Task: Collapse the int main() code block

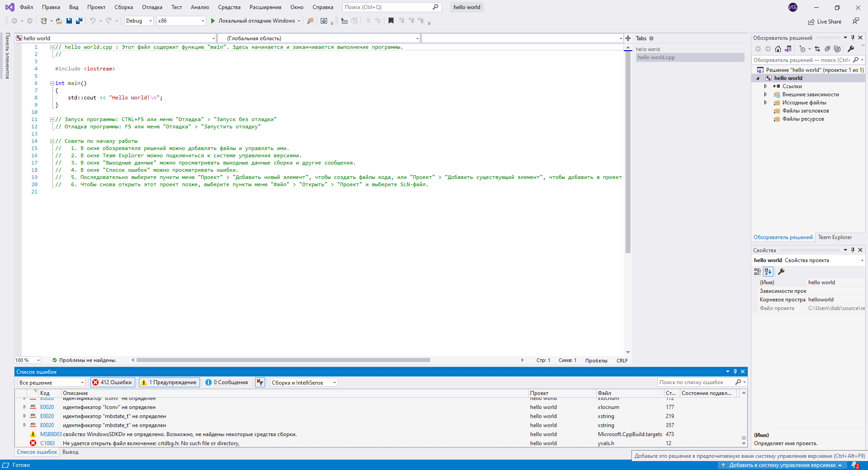Action: (x=52, y=83)
